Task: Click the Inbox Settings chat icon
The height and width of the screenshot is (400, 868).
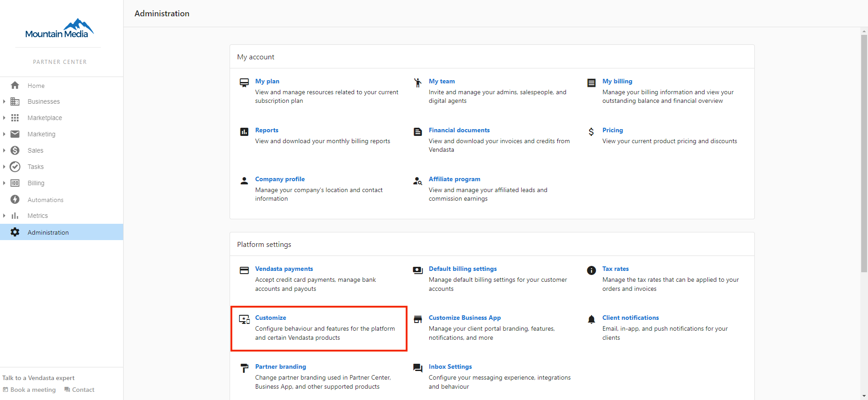Action: point(417,368)
